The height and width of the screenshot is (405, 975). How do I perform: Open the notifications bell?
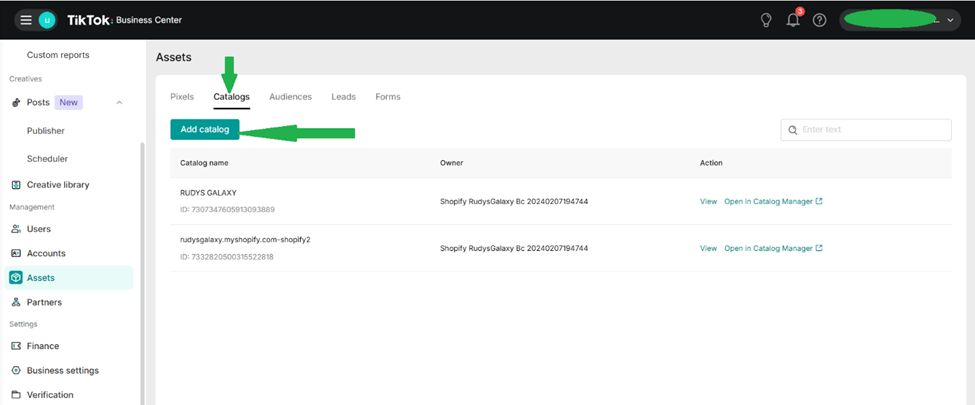[x=793, y=20]
